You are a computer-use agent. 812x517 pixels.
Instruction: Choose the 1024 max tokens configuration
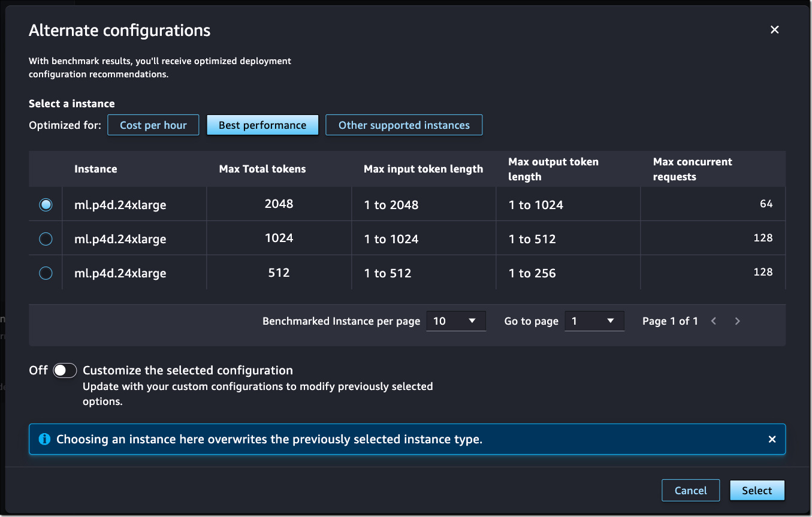click(x=46, y=238)
